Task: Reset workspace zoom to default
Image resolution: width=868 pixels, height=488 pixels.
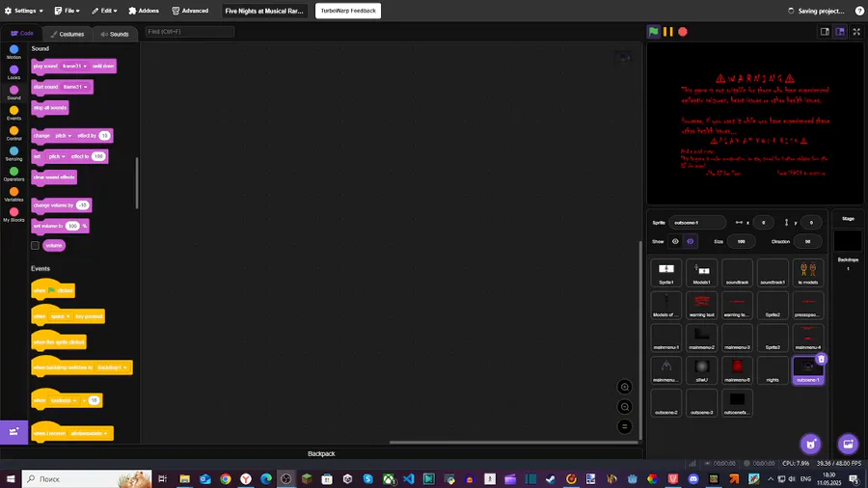Action: pos(624,426)
